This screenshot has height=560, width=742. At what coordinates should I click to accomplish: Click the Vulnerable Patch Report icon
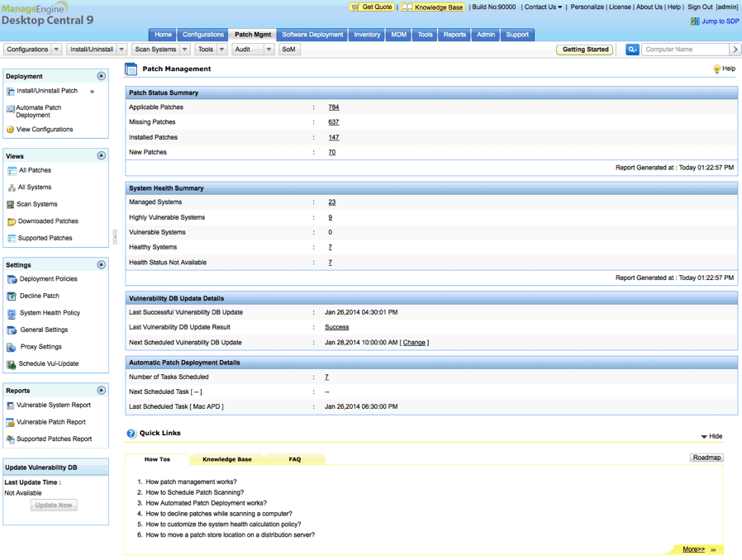(11, 422)
